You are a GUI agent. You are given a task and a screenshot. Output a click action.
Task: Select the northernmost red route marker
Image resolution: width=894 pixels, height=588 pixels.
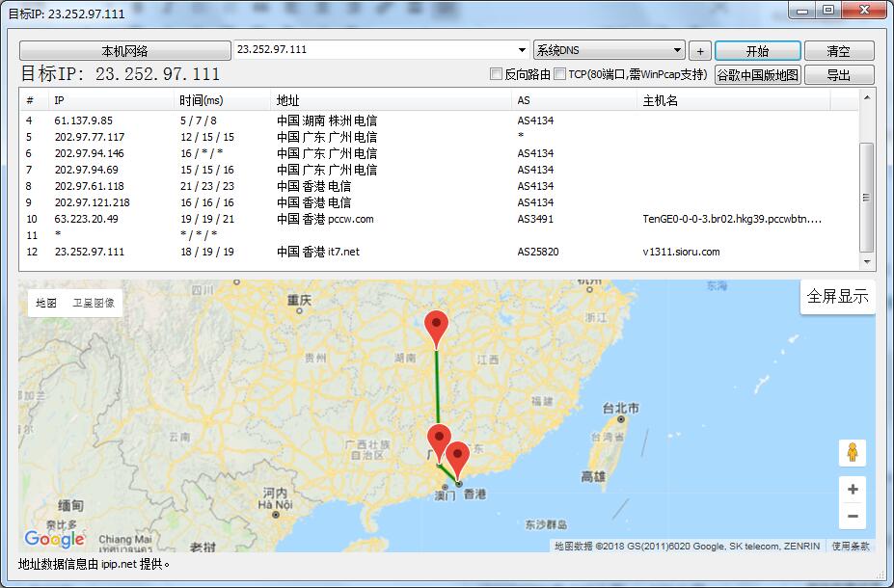(435, 325)
